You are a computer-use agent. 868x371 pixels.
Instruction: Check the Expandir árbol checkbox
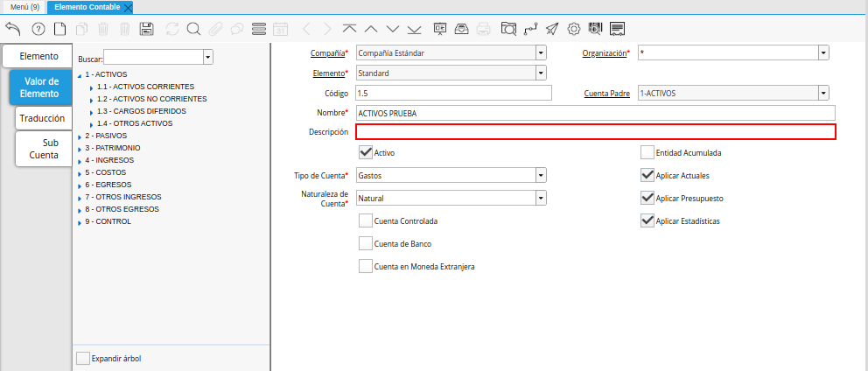(x=82, y=358)
